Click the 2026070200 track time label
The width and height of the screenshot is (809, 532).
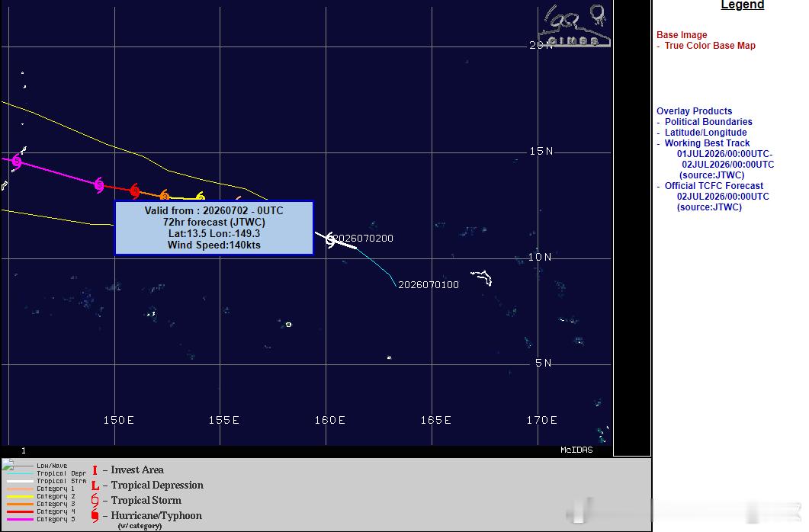tap(363, 238)
